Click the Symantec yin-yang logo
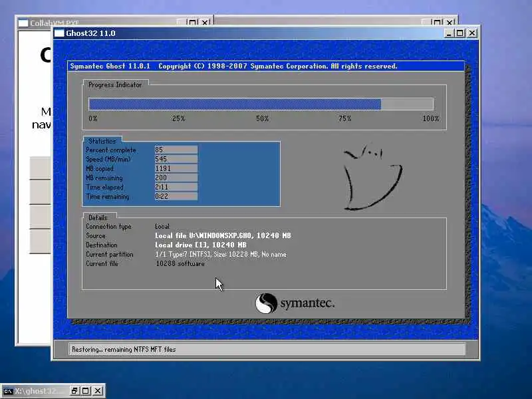Screen dimensions: 532x399 [267, 303]
